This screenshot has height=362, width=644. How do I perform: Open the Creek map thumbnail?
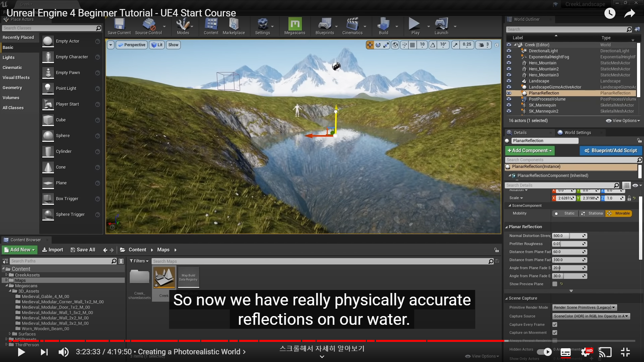pos(164,278)
